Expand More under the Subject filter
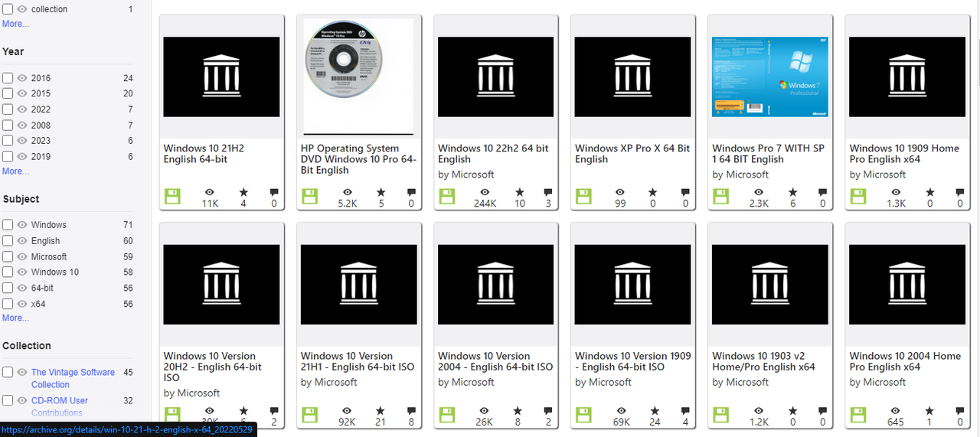980x437 pixels. (x=15, y=318)
